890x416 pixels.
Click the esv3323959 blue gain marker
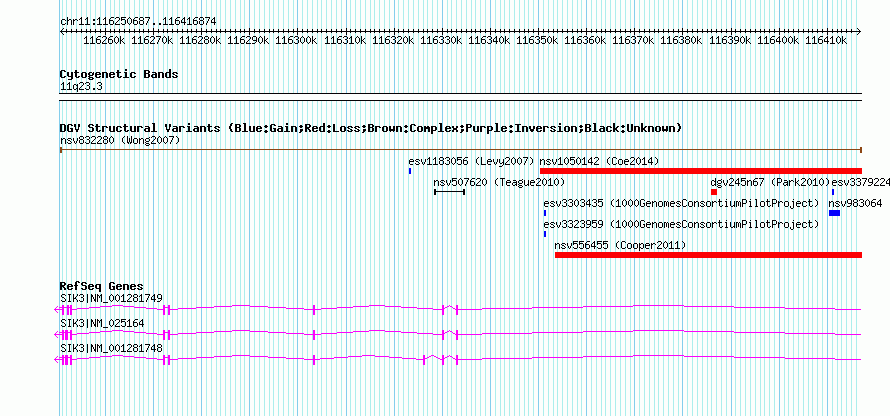(545, 234)
